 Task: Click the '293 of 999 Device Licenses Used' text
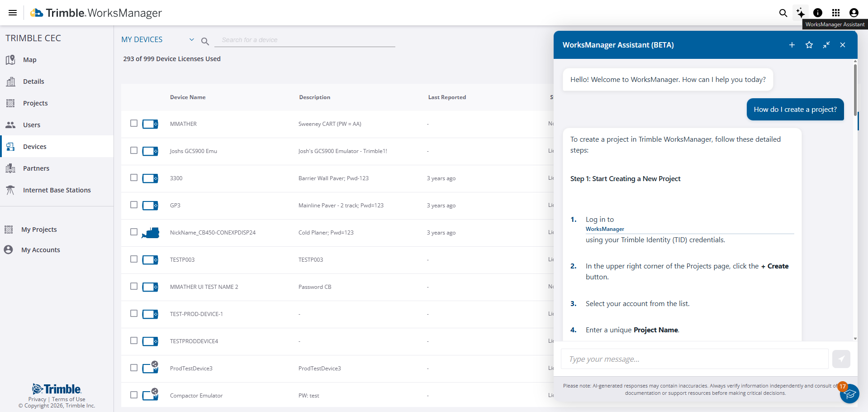pyautogui.click(x=172, y=59)
